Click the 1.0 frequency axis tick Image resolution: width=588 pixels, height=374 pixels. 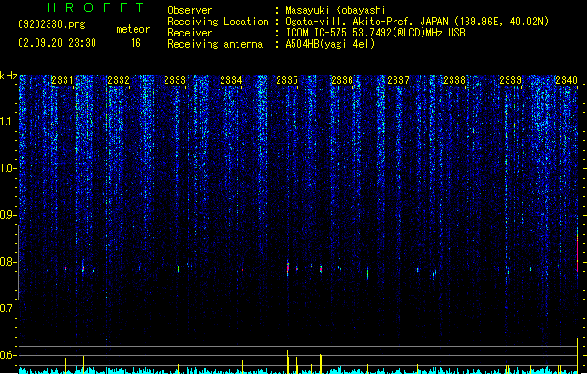click(7, 168)
